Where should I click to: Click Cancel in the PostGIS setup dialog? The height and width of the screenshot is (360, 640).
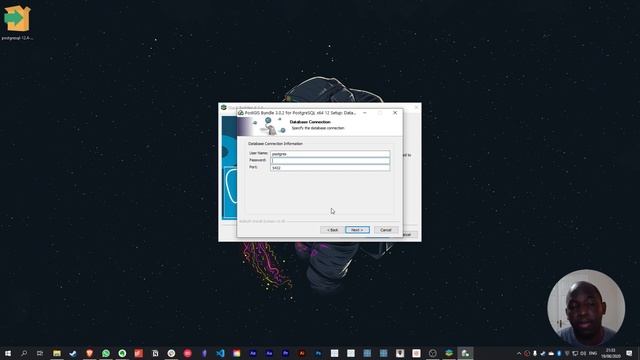pos(386,230)
